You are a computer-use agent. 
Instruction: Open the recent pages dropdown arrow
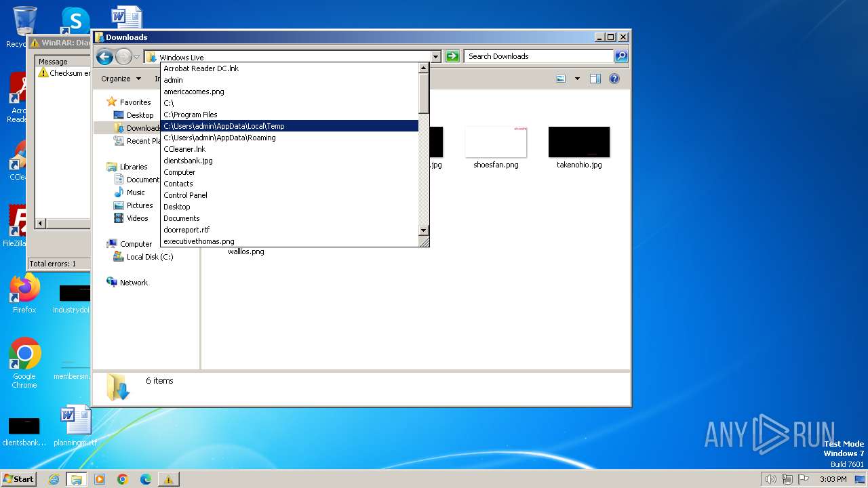point(136,57)
